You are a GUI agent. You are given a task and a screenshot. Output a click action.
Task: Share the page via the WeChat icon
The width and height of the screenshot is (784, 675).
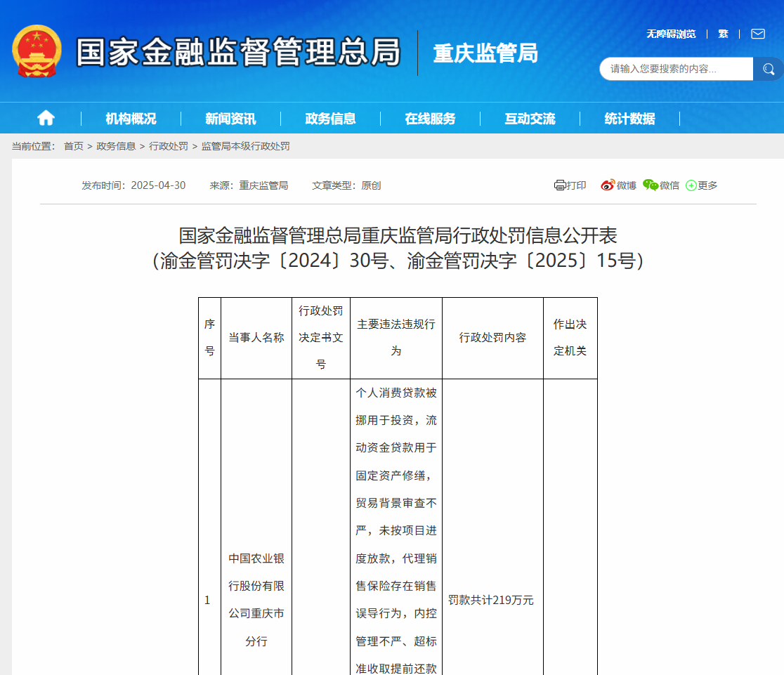click(x=650, y=185)
